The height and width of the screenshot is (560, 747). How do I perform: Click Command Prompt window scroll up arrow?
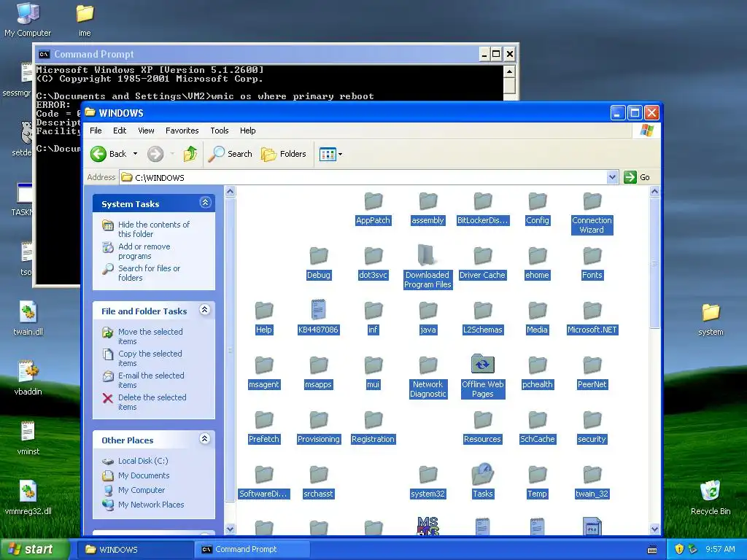[509, 72]
